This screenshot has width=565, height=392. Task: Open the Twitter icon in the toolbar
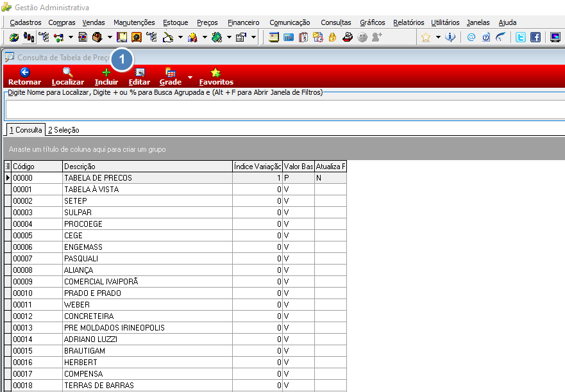[521, 37]
